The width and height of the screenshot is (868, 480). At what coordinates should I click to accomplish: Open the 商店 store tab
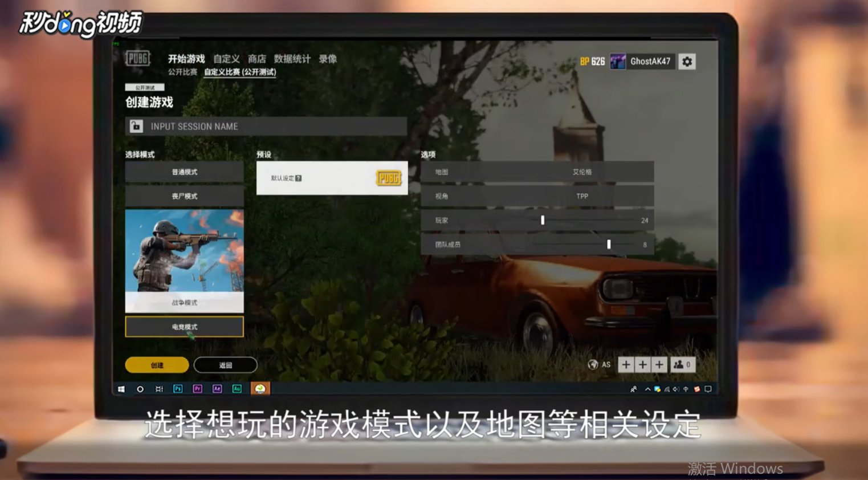click(x=256, y=59)
